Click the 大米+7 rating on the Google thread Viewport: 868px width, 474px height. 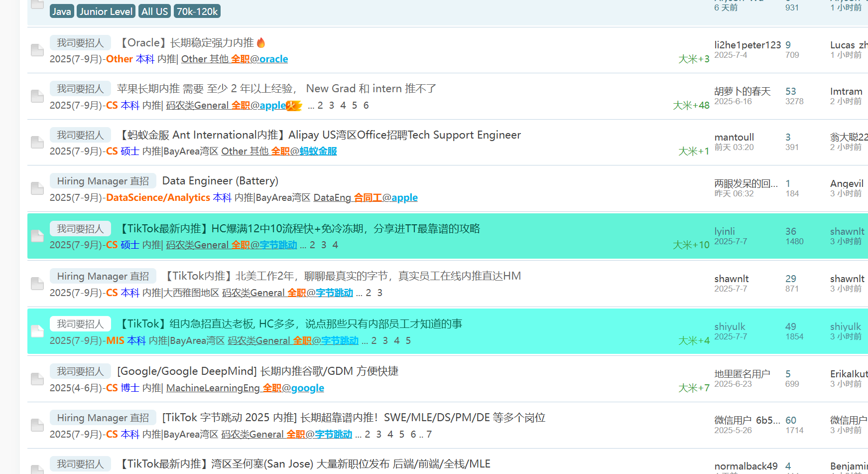(x=694, y=388)
